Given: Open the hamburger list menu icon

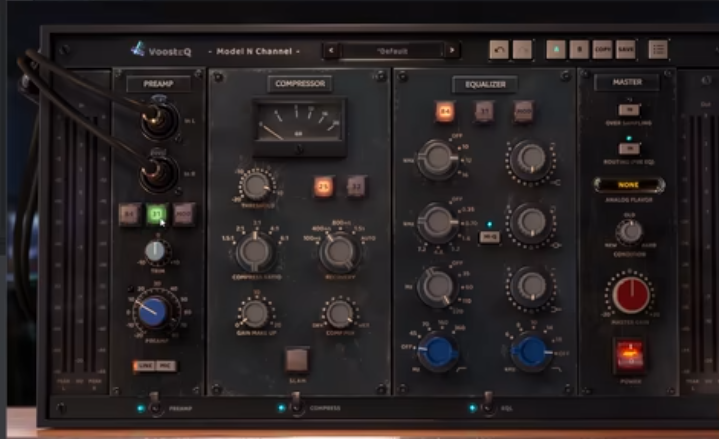Looking at the screenshot, I should pos(658,49).
